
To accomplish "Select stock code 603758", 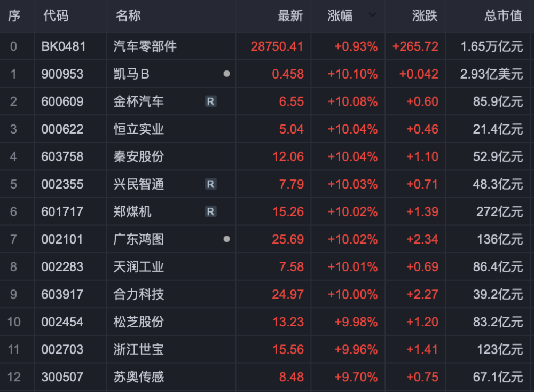I will pos(62,157).
